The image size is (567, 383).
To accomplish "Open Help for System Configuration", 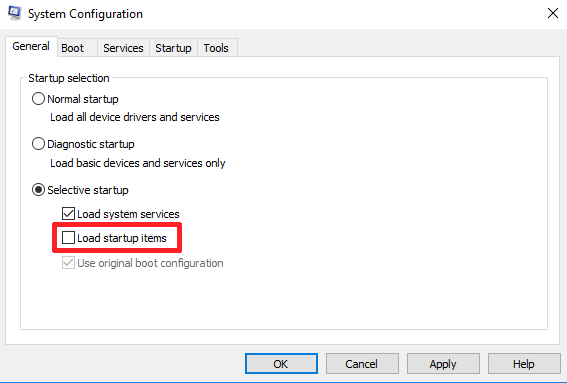I will click(524, 363).
